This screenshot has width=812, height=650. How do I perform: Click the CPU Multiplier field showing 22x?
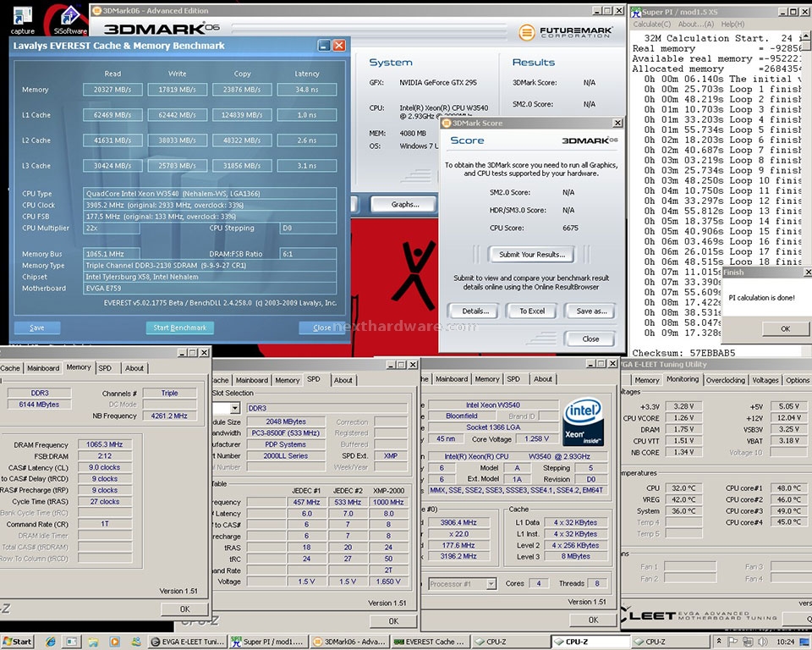pos(112,228)
